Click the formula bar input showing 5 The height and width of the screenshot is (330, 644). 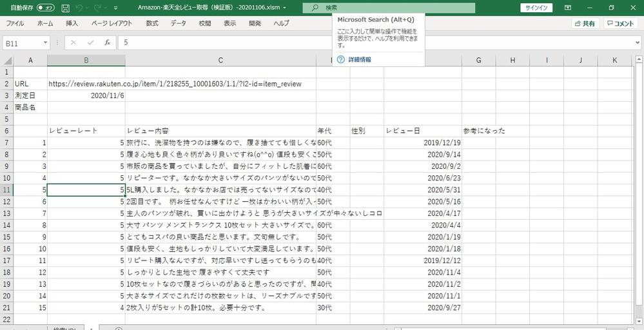click(x=376, y=43)
